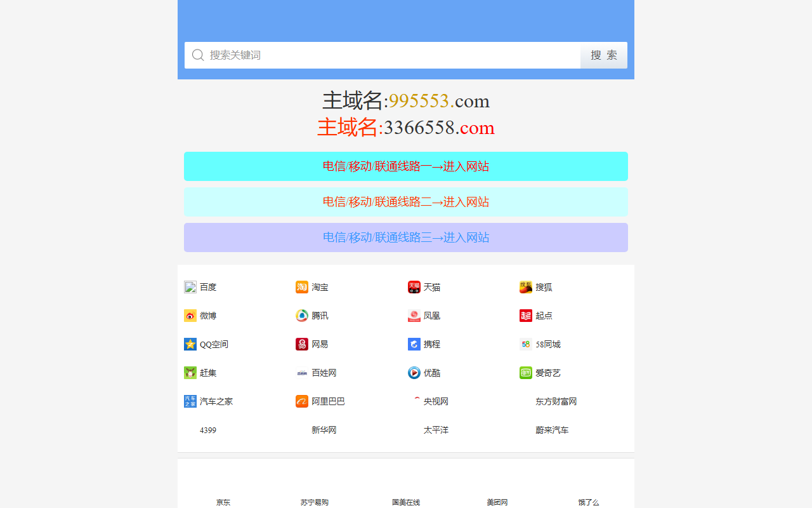Click the 淘宝 orange icon
The image size is (812, 508).
pyautogui.click(x=302, y=287)
